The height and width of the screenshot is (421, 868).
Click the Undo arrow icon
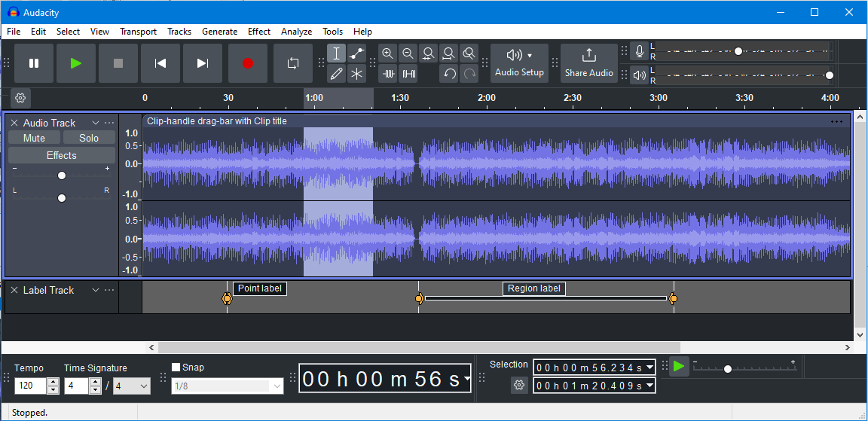click(449, 74)
